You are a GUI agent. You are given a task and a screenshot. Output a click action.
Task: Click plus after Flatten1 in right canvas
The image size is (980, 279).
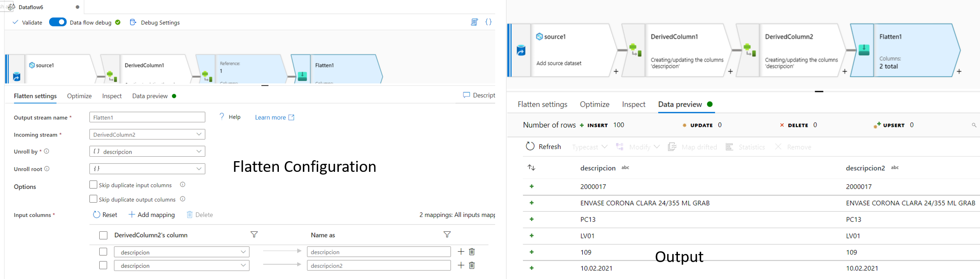click(959, 71)
